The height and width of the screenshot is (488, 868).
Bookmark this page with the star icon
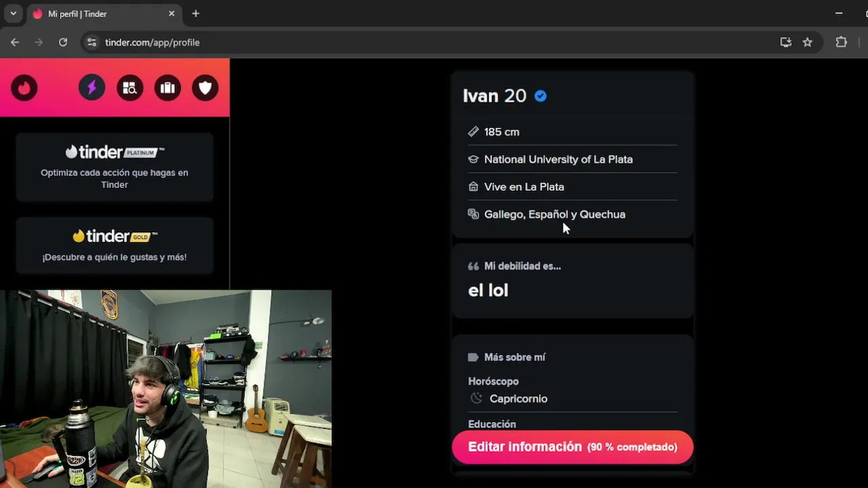(808, 42)
